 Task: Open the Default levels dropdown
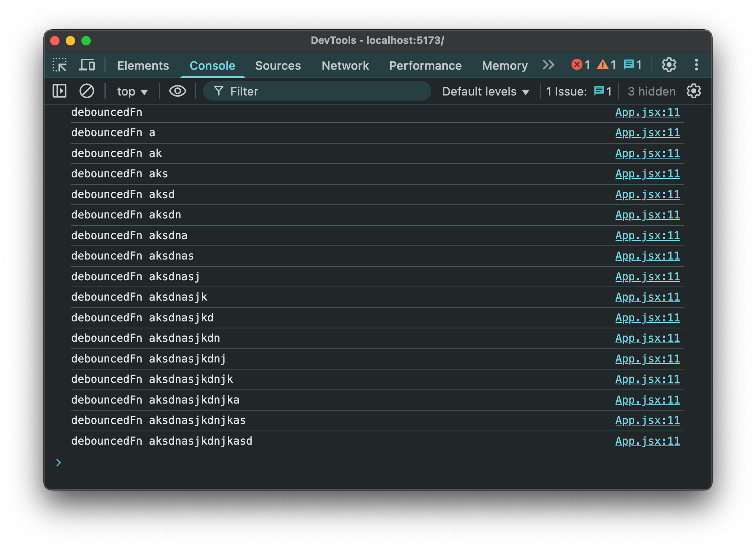coord(485,92)
